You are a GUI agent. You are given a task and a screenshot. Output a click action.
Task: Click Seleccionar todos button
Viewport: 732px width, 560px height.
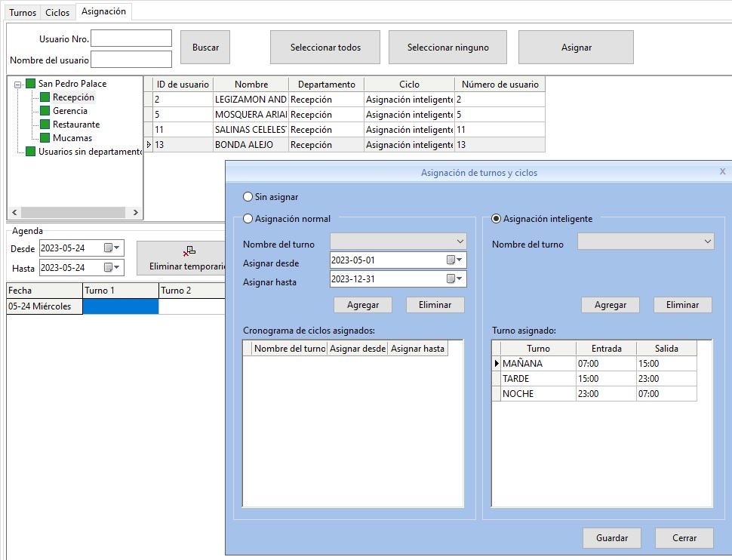325,48
